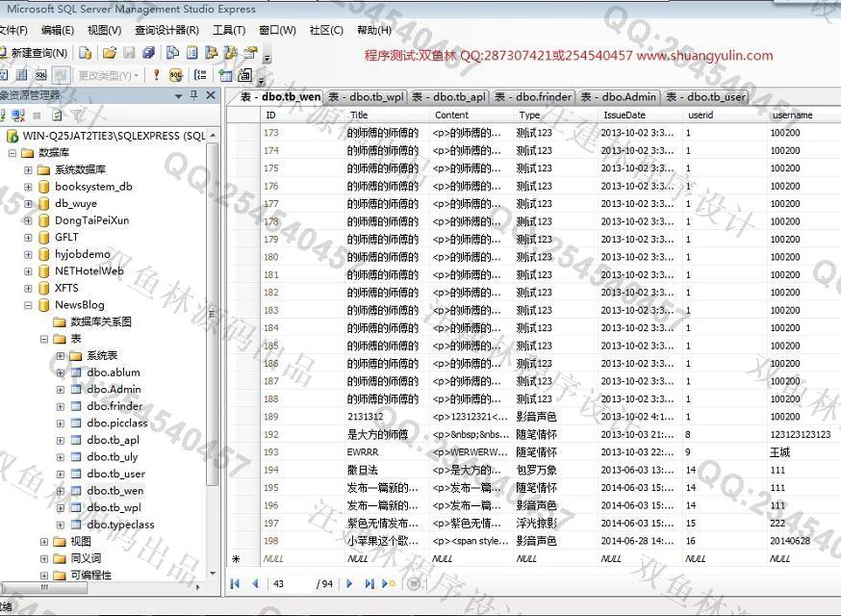Jump to new record row icon
Image resolution: width=841 pixels, height=616 pixels.
click(389, 583)
